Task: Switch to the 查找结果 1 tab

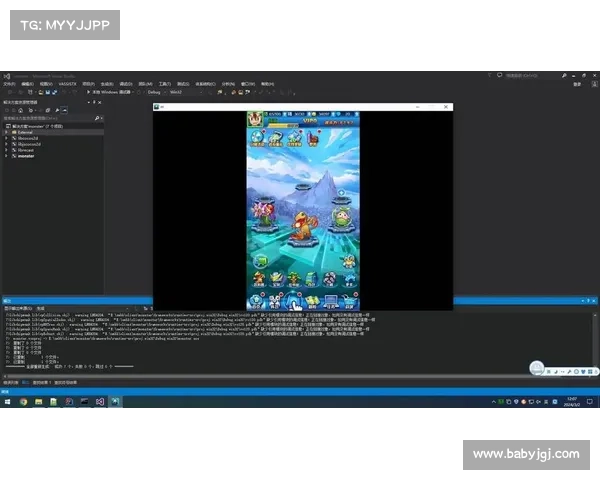Action: click(x=42, y=382)
